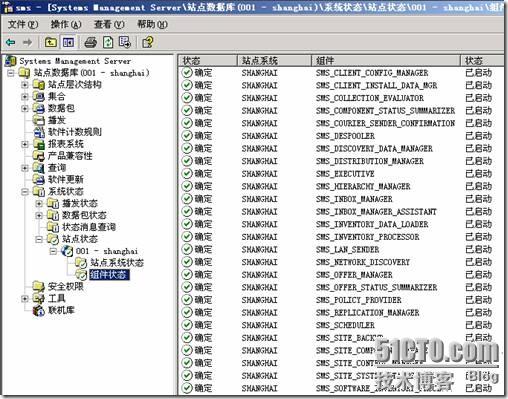The width and height of the screenshot is (508, 399).
Task: Expand the 播发状态 tree node
Action: (39, 203)
